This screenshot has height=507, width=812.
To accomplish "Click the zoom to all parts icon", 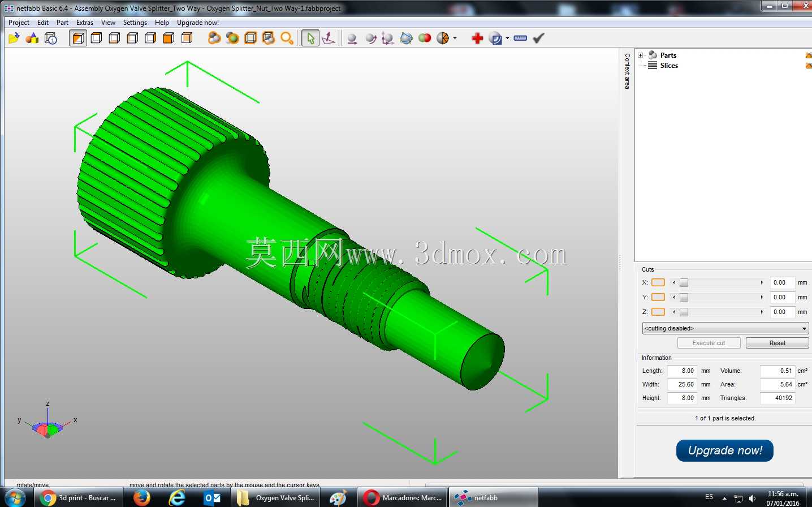I will [232, 38].
